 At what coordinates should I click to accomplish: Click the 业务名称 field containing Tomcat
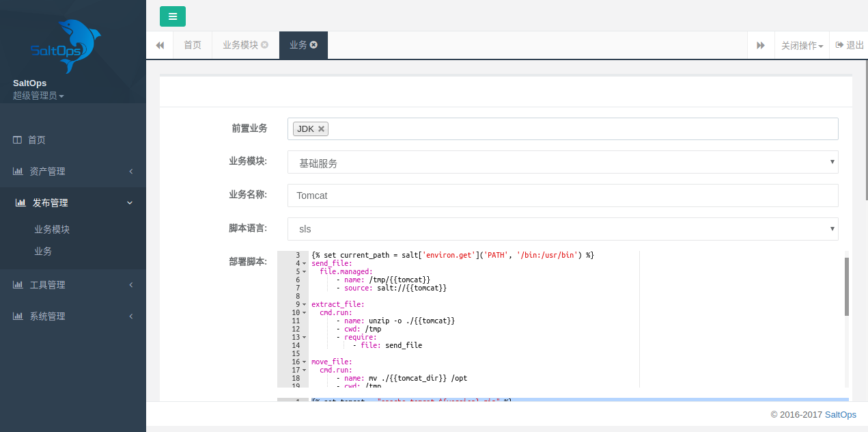click(562, 195)
